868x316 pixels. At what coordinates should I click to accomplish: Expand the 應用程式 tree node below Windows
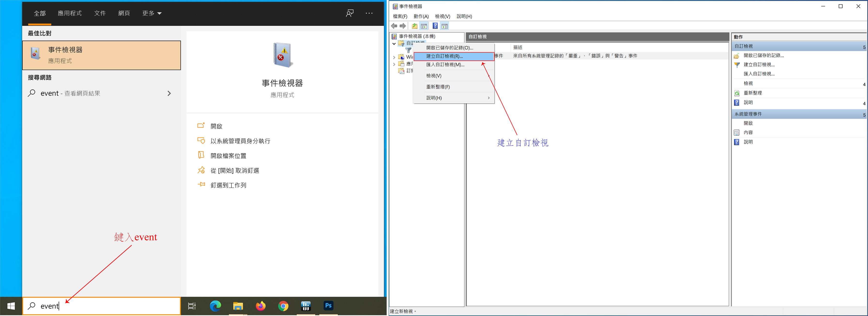click(394, 64)
